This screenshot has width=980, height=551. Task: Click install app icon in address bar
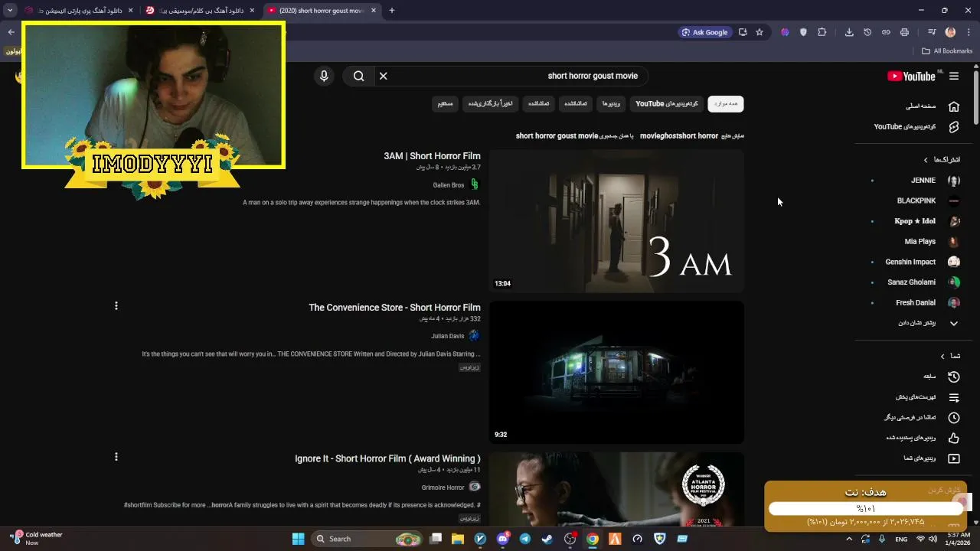[743, 32]
